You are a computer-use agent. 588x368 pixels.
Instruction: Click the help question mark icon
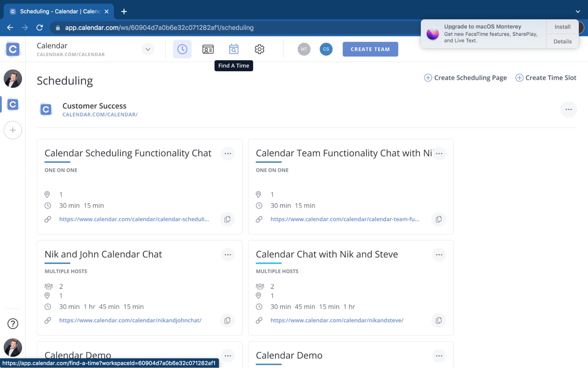pos(13,324)
